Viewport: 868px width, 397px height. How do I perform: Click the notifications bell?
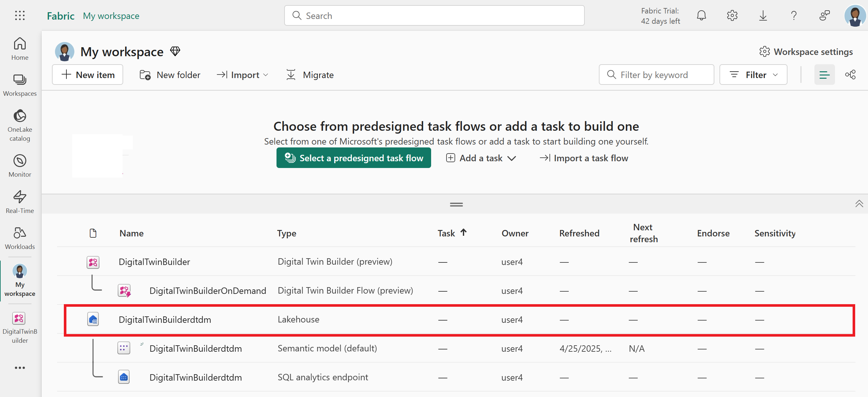[x=701, y=15]
